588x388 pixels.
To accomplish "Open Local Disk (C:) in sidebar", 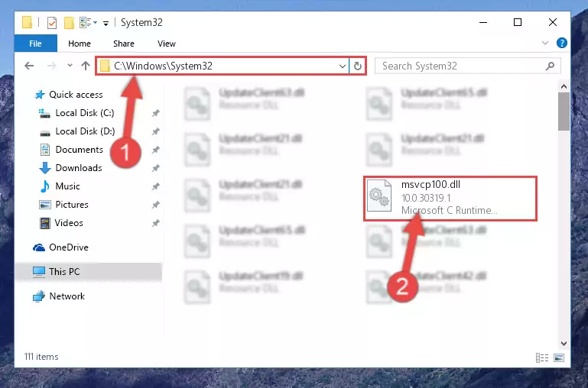I will click(x=85, y=113).
